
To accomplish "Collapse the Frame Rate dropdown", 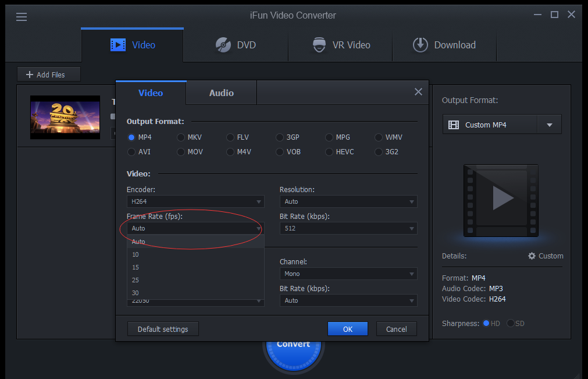I will (195, 228).
